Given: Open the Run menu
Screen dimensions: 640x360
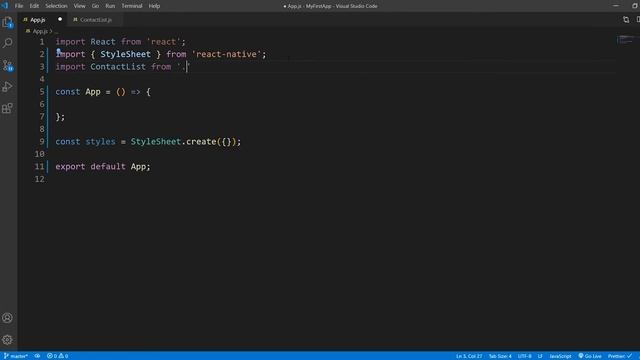Looking at the screenshot, I should coord(110,6).
